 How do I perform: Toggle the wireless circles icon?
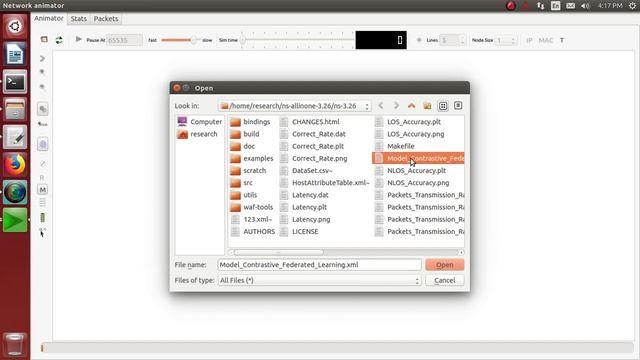pos(42,144)
